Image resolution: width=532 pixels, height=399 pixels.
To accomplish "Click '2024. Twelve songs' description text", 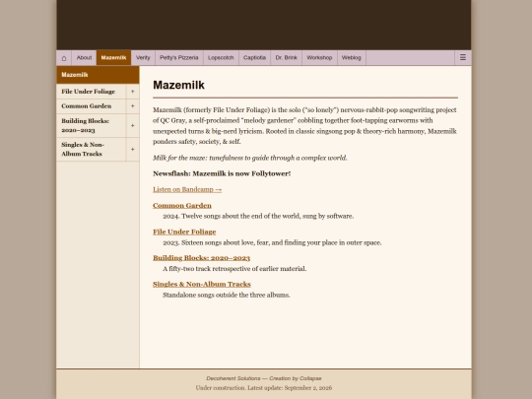I will (258, 216).
